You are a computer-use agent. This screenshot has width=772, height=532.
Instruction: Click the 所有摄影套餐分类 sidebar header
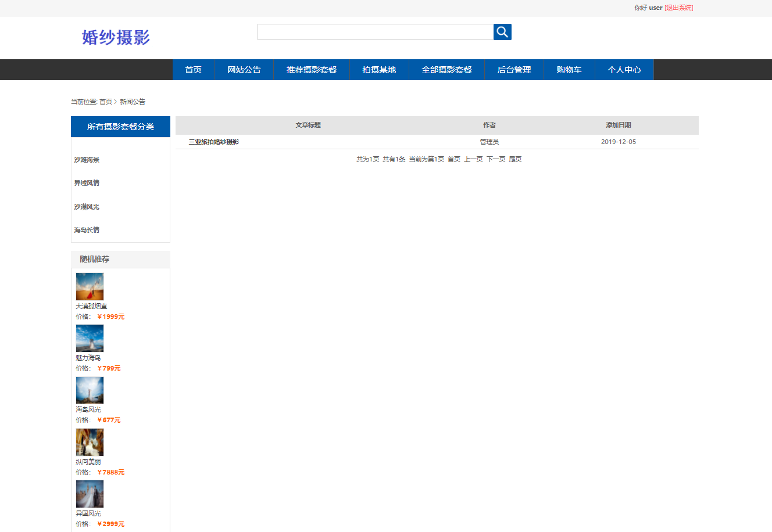coord(120,127)
